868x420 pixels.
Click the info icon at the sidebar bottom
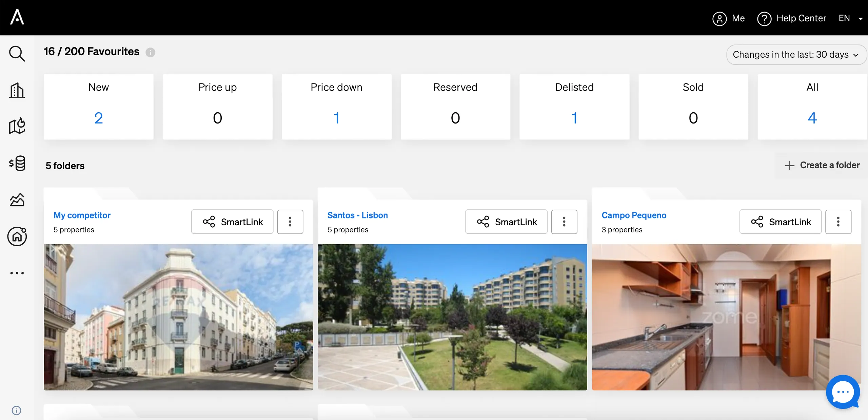pos(16,411)
